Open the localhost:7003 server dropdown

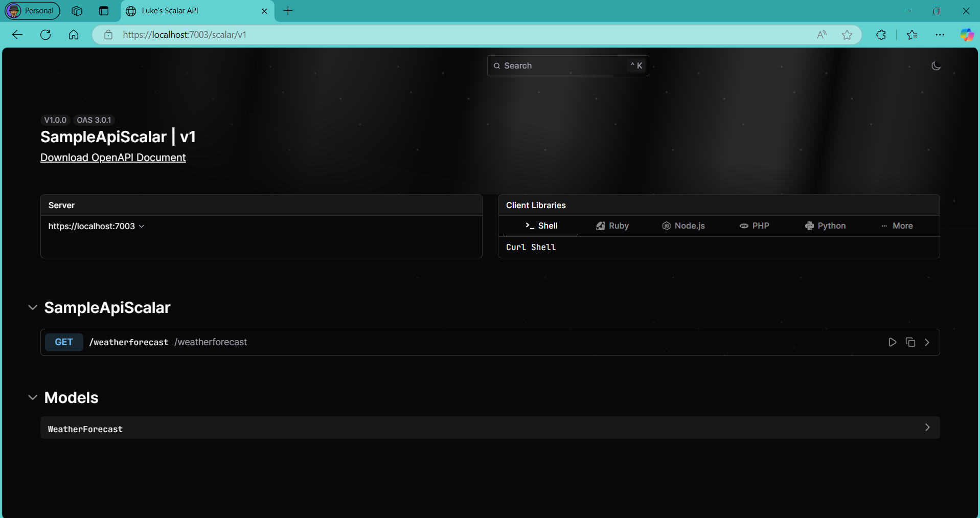coord(96,226)
